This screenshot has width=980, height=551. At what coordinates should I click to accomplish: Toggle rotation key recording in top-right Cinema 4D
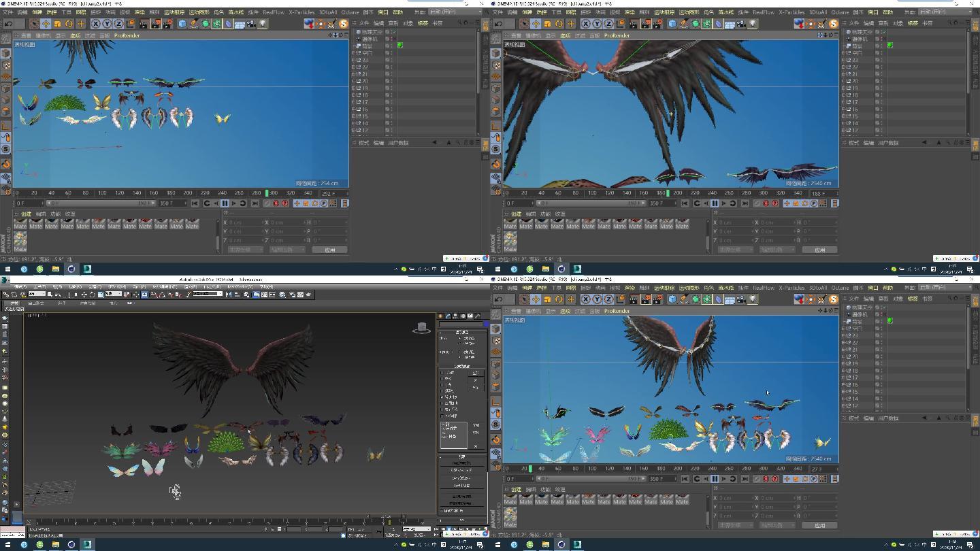pyautogui.click(x=804, y=203)
